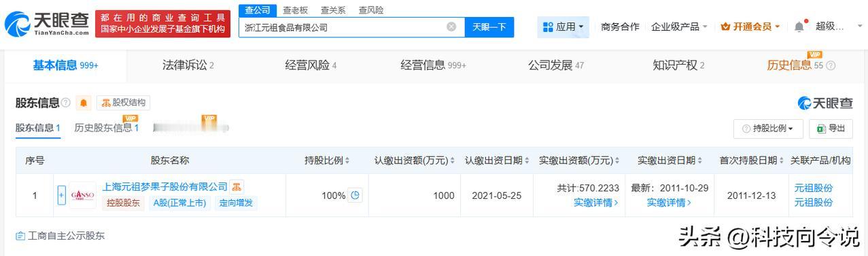Viewport: 868px width, 256px height.
Task: Click the help icon next to 股东信息 heading
Action: click(66, 103)
